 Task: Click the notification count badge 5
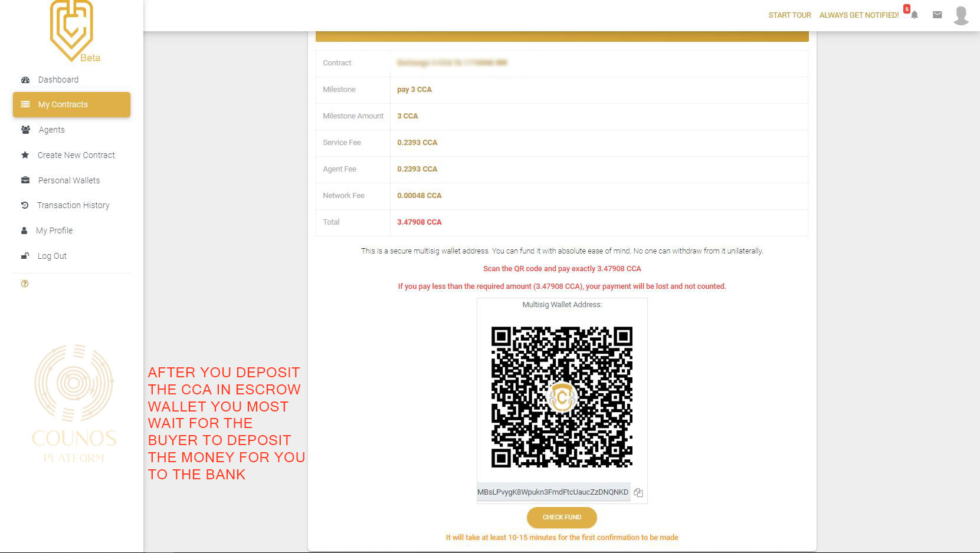907,9
